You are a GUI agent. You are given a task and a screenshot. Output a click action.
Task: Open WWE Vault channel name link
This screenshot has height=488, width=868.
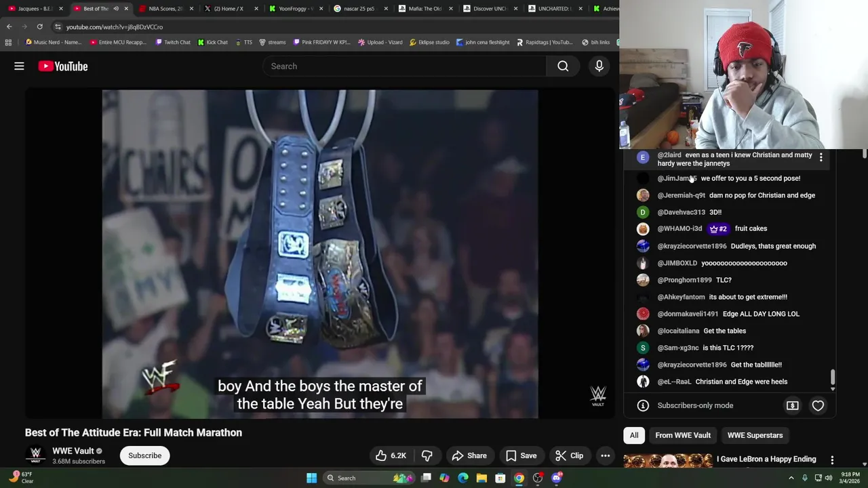tap(73, 451)
